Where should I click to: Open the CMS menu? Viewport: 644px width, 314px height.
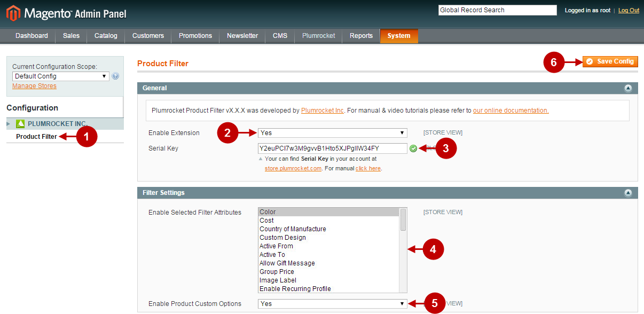coord(280,36)
